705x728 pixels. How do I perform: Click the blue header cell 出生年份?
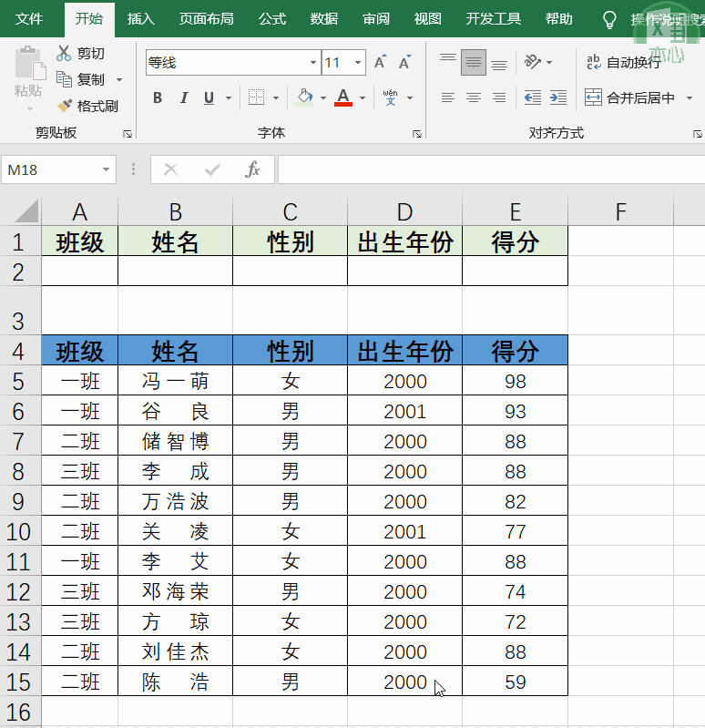(404, 351)
